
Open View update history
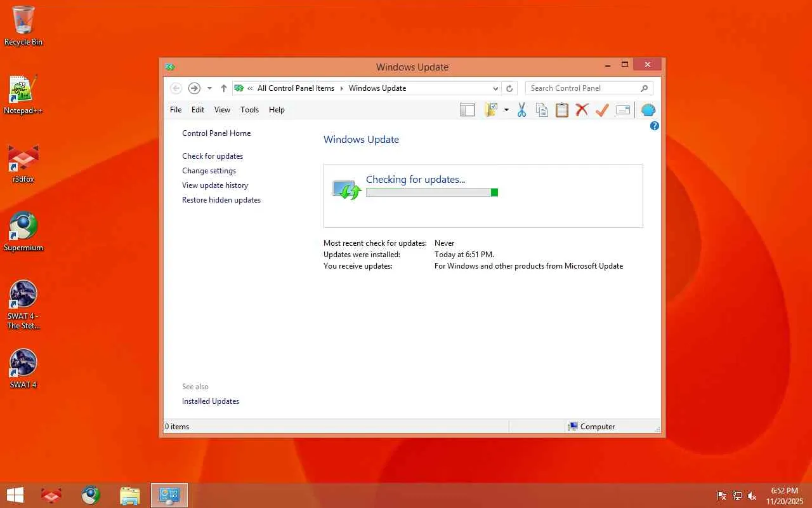(215, 185)
